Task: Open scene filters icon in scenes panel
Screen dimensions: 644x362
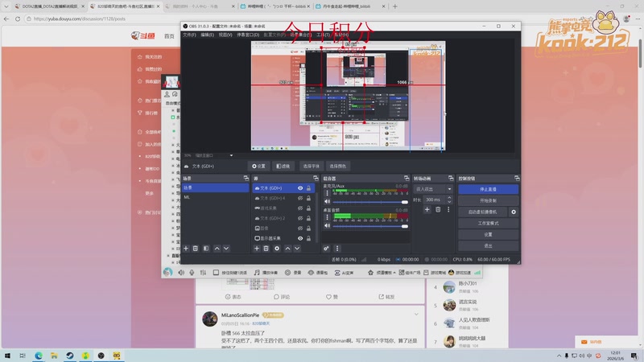Action: [206, 249]
